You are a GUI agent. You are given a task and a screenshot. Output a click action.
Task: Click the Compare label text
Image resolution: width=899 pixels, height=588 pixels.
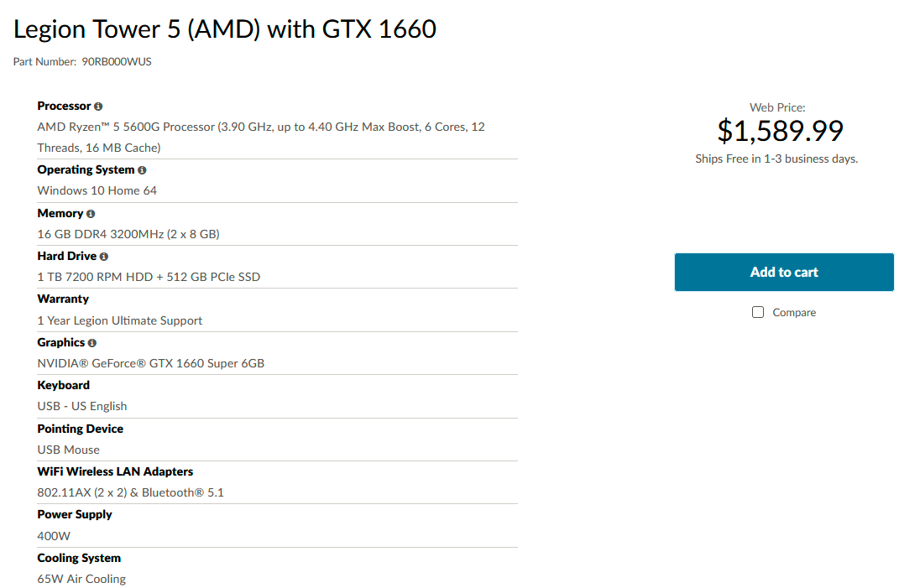(x=794, y=312)
